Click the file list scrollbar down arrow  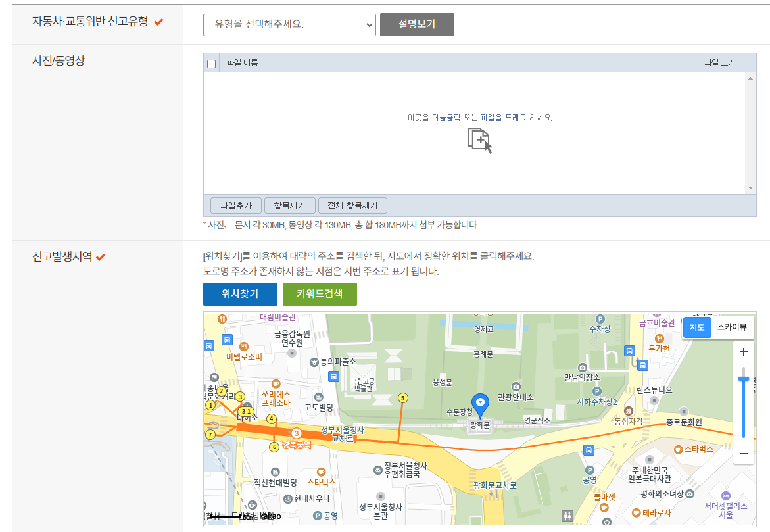tap(750, 187)
